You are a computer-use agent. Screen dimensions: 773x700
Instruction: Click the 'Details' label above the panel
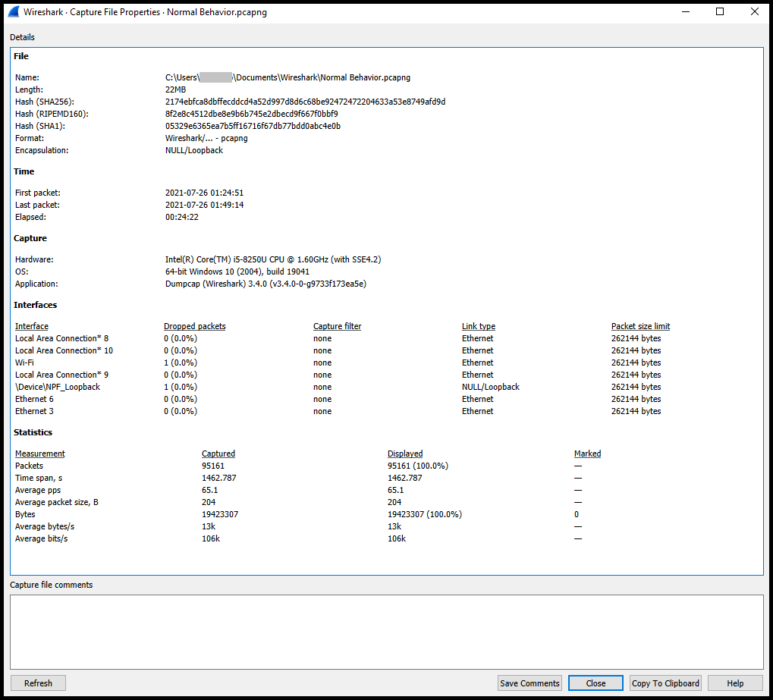tap(22, 37)
